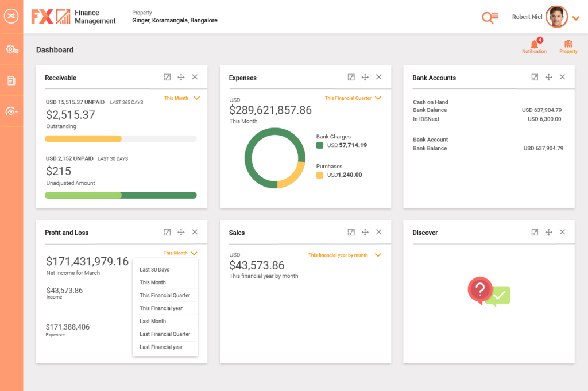Click the Robert Niel profile name
The image size is (588, 391).
[x=527, y=17]
